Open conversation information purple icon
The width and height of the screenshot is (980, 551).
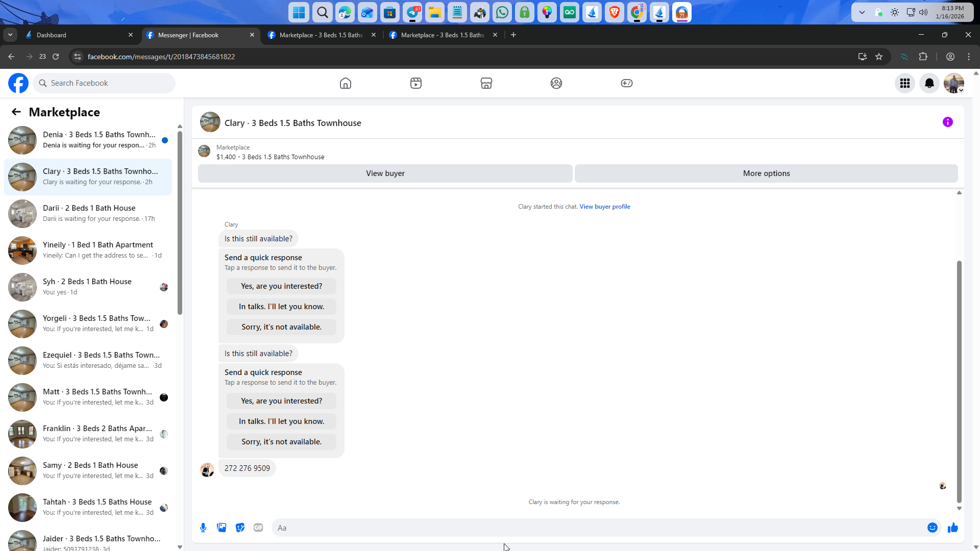[x=947, y=122]
